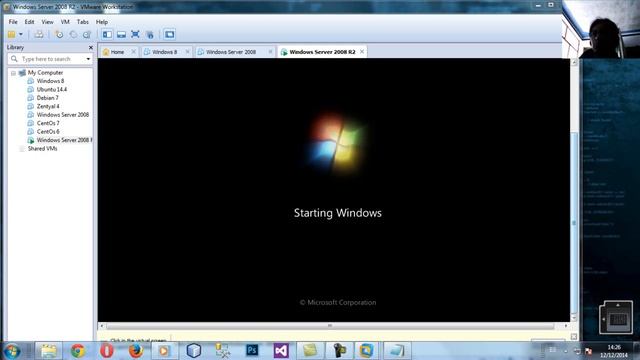Collapse the My Computer tree node
640x360 pixels.
coord(13,73)
